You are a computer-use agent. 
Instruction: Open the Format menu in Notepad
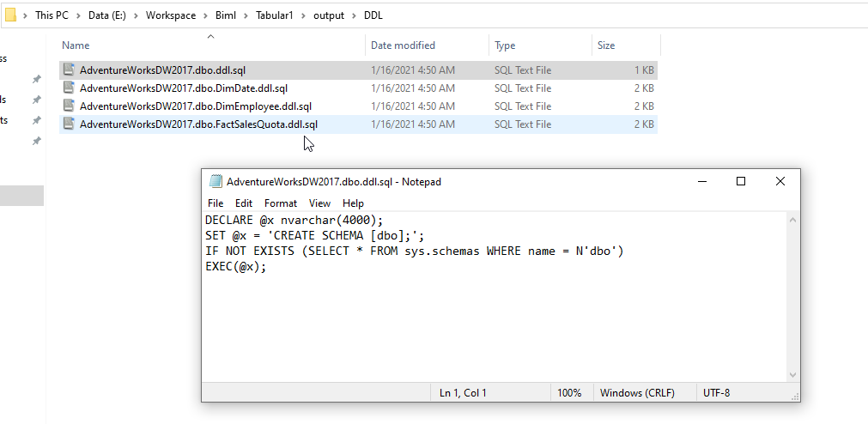pyautogui.click(x=280, y=203)
